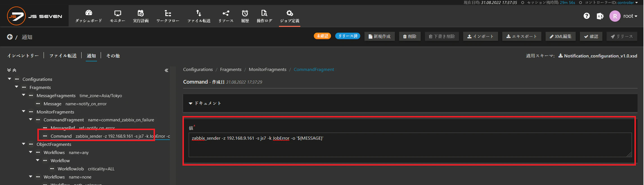Open the Resources (リソース) view
This screenshot has height=185, width=644.
coord(226,16)
